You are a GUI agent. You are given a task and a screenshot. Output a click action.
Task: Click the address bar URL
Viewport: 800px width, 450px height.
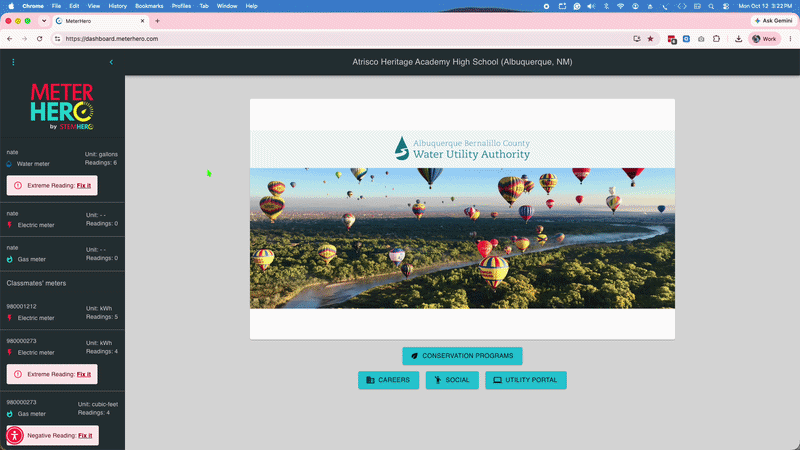click(x=112, y=39)
